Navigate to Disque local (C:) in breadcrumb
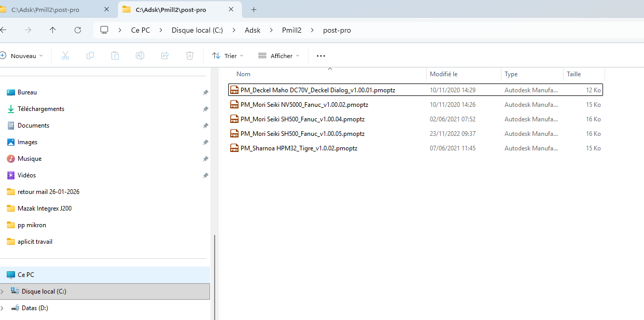This screenshot has width=644, height=320. point(198,30)
